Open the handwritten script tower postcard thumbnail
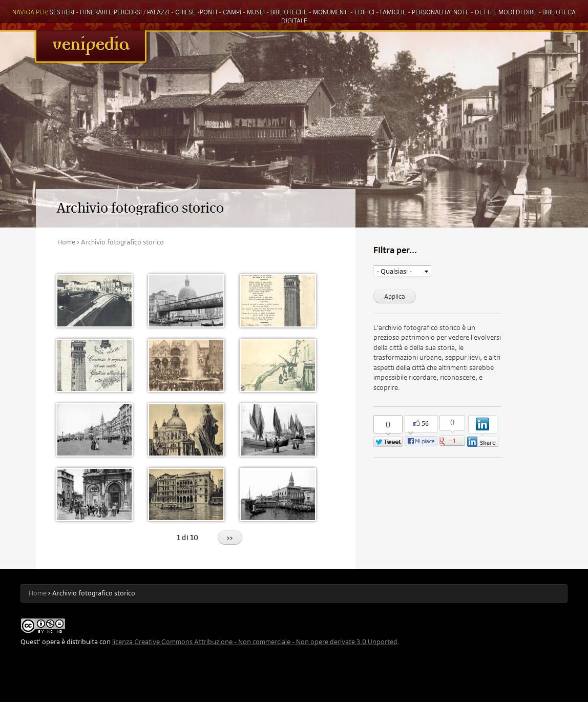 94,365
